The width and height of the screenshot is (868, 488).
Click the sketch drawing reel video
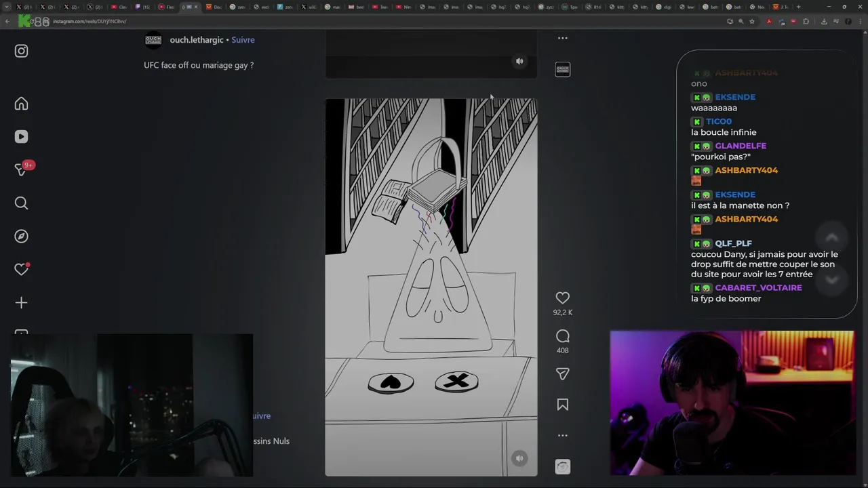[431, 287]
